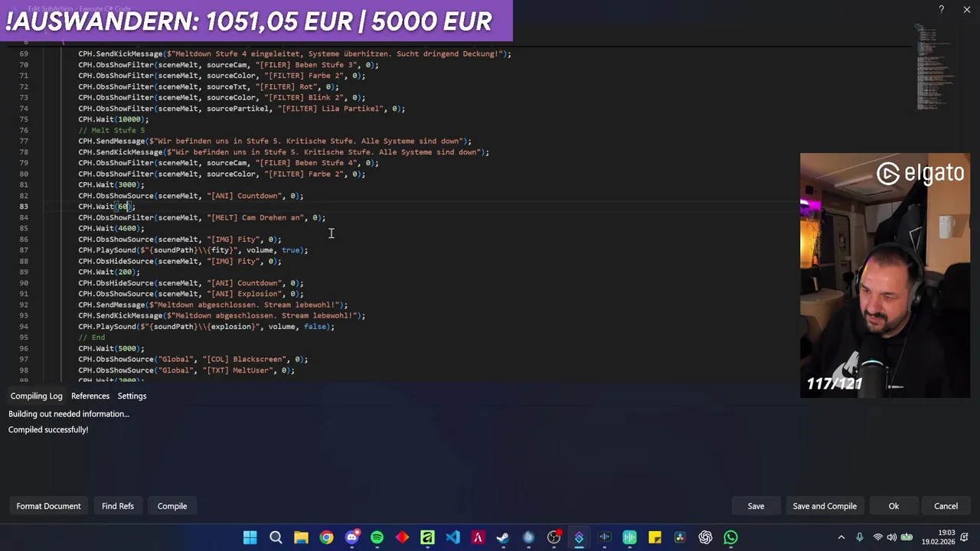Open the blue round app icon in taskbar

coord(528,537)
